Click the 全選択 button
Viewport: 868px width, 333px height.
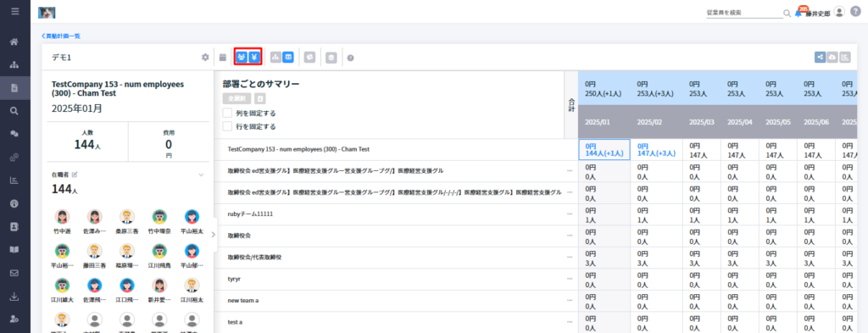pyautogui.click(x=237, y=99)
